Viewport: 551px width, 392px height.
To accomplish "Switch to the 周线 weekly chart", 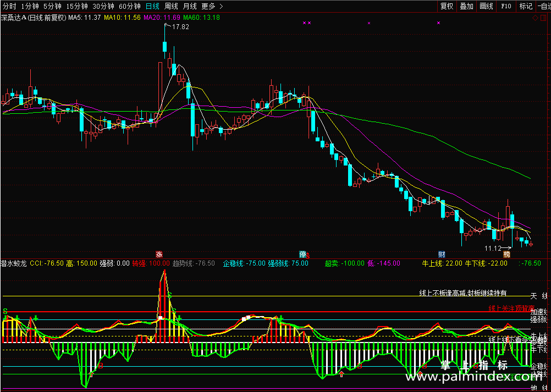I will coord(171,6).
